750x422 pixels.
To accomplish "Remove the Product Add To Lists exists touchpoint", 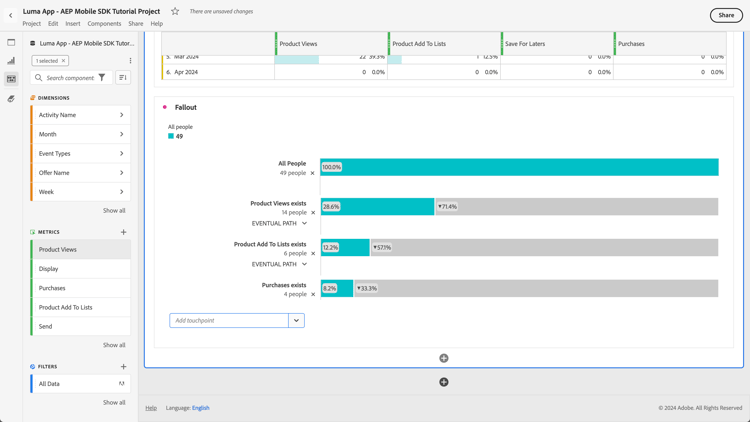I will pos(313,254).
